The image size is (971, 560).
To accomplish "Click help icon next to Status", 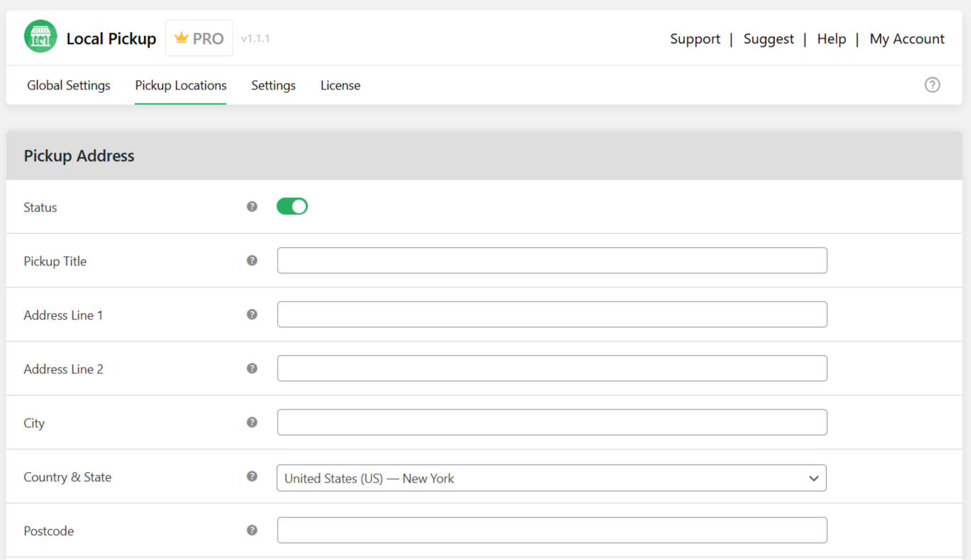I will [x=252, y=207].
